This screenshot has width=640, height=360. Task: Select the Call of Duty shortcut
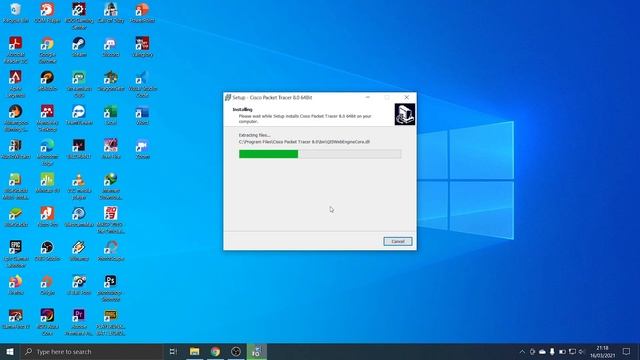(111, 13)
